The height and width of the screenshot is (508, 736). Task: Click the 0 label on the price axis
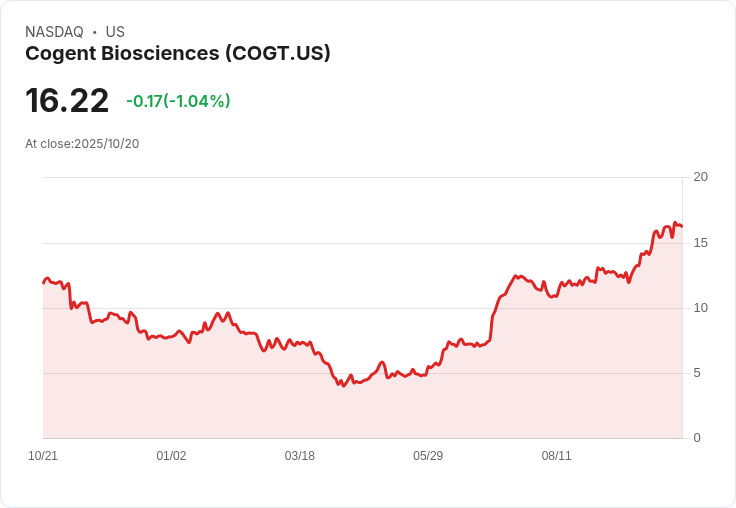697,438
